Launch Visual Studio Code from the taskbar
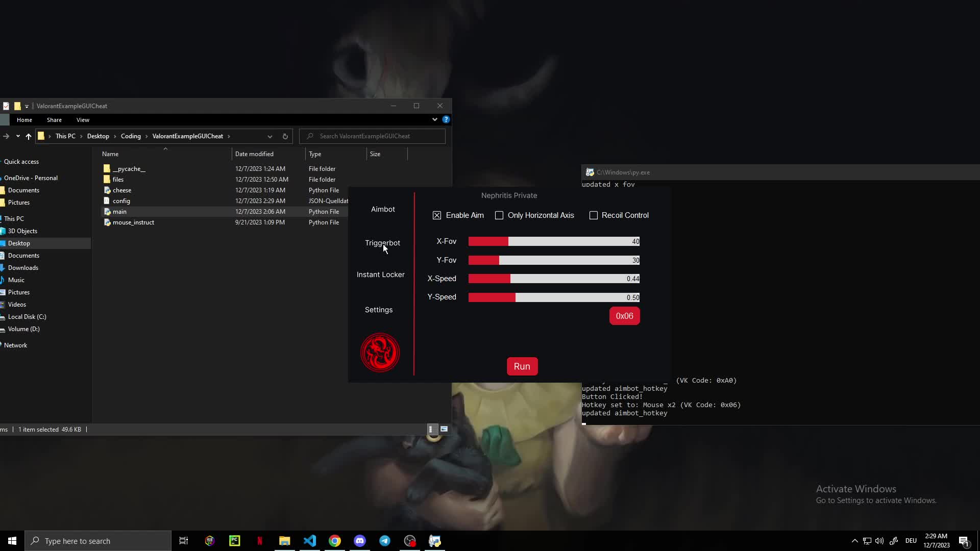Image resolution: width=980 pixels, height=551 pixels. 310,540
